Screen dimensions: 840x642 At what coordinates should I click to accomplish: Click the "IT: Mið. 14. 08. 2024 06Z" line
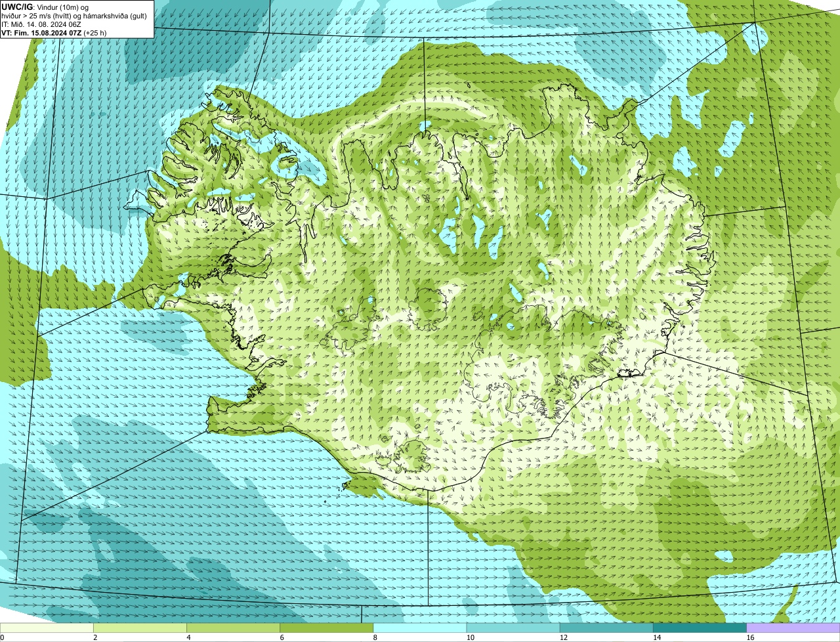pyautogui.click(x=41, y=24)
